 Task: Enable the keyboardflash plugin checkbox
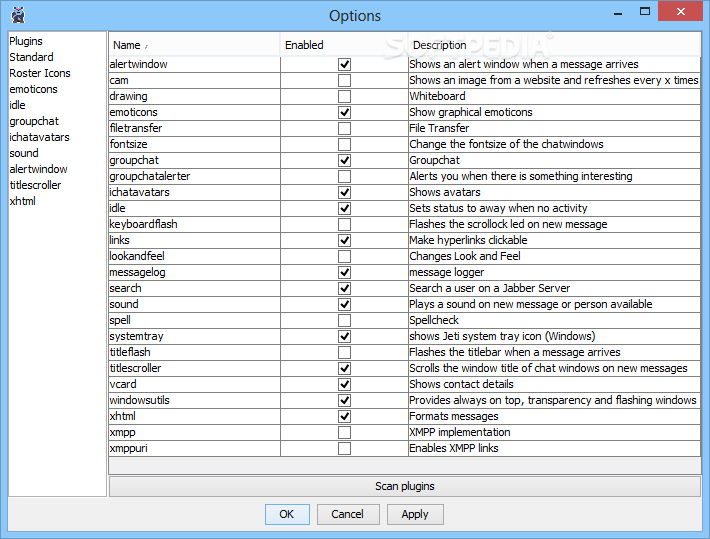[344, 224]
